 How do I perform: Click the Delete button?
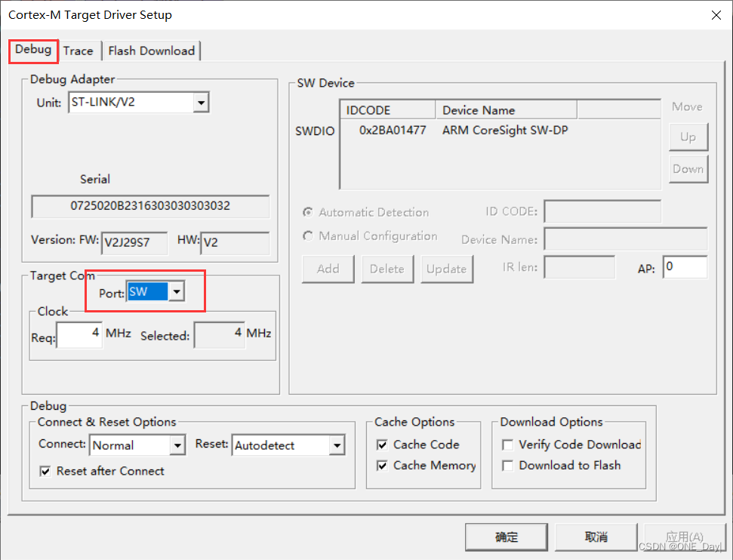click(x=387, y=269)
